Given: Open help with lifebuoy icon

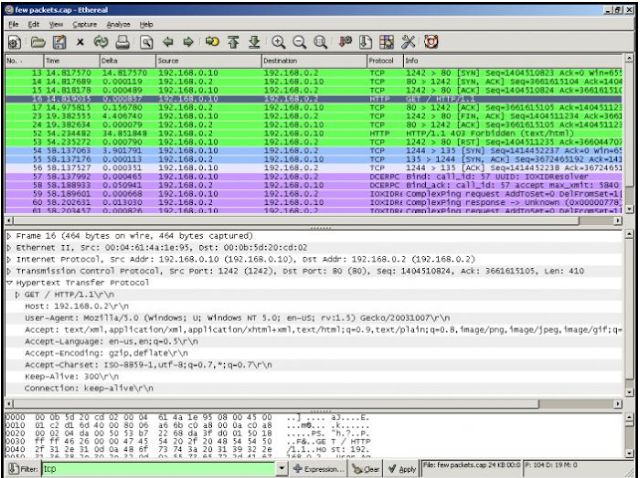Looking at the screenshot, I should (x=431, y=42).
